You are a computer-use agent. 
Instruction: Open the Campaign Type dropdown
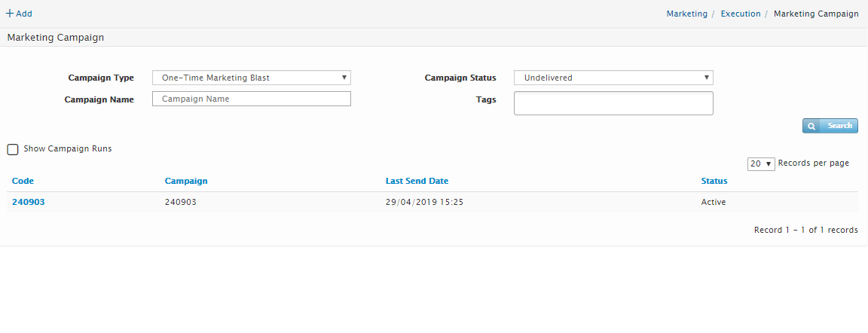click(x=251, y=78)
